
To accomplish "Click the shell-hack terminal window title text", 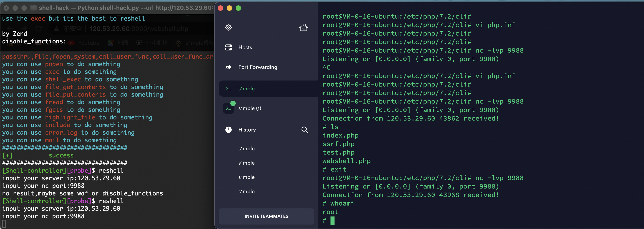I will (126, 8).
